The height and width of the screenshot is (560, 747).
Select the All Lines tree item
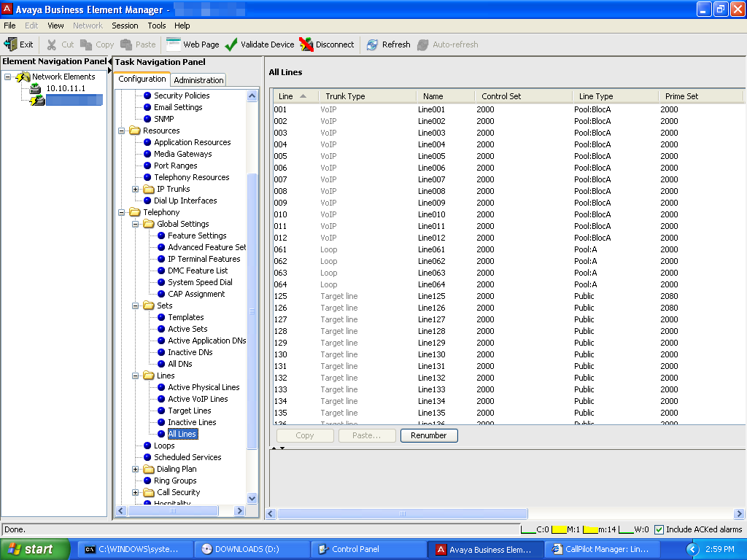click(182, 434)
